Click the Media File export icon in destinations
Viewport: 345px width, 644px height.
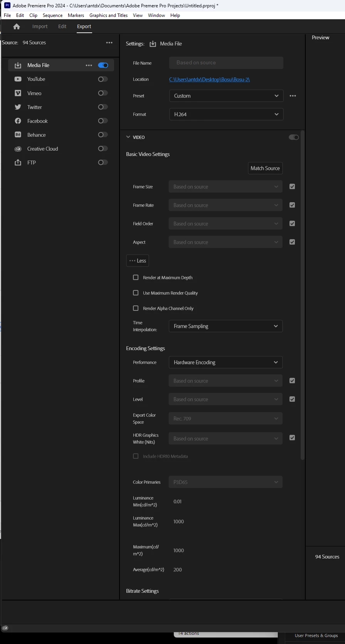[x=18, y=65]
